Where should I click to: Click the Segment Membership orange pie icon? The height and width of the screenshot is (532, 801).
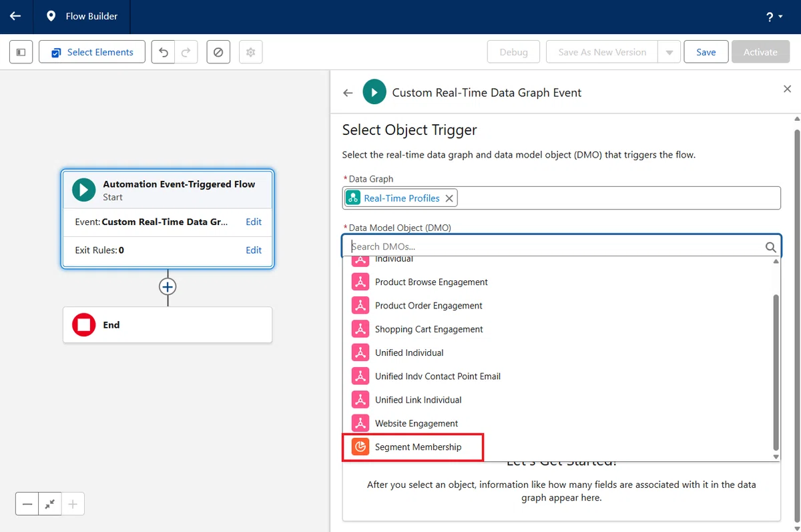point(360,447)
